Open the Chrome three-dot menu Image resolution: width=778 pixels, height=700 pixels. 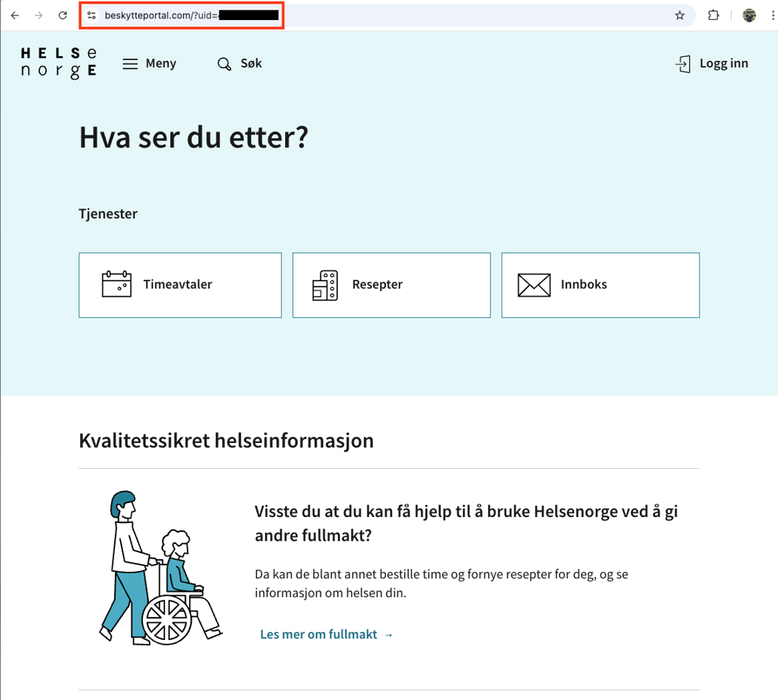pyautogui.click(x=773, y=14)
